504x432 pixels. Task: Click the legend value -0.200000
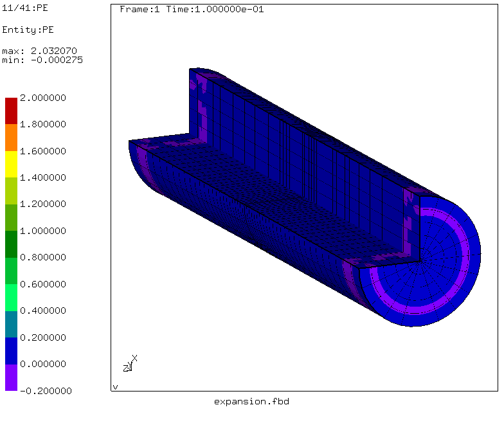(46, 391)
